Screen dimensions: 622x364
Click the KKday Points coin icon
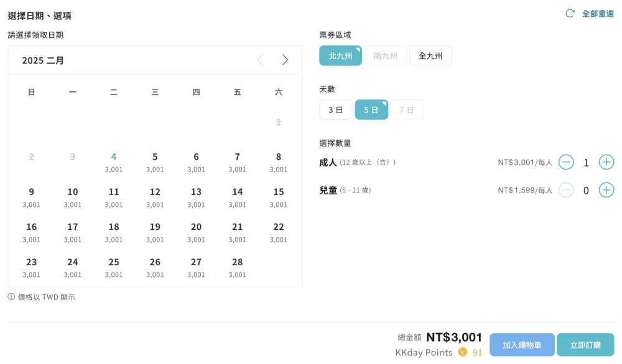click(463, 352)
